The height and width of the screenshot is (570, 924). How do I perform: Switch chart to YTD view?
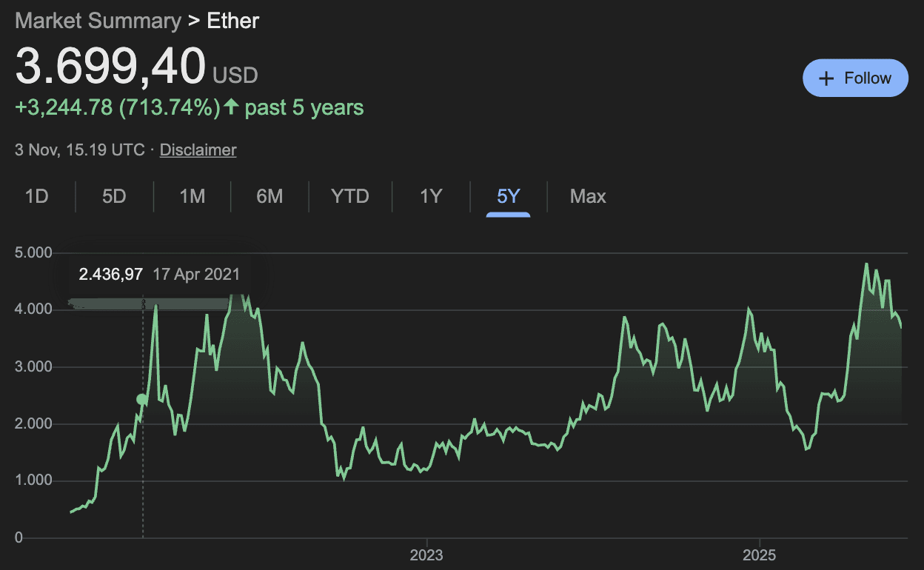pos(350,196)
